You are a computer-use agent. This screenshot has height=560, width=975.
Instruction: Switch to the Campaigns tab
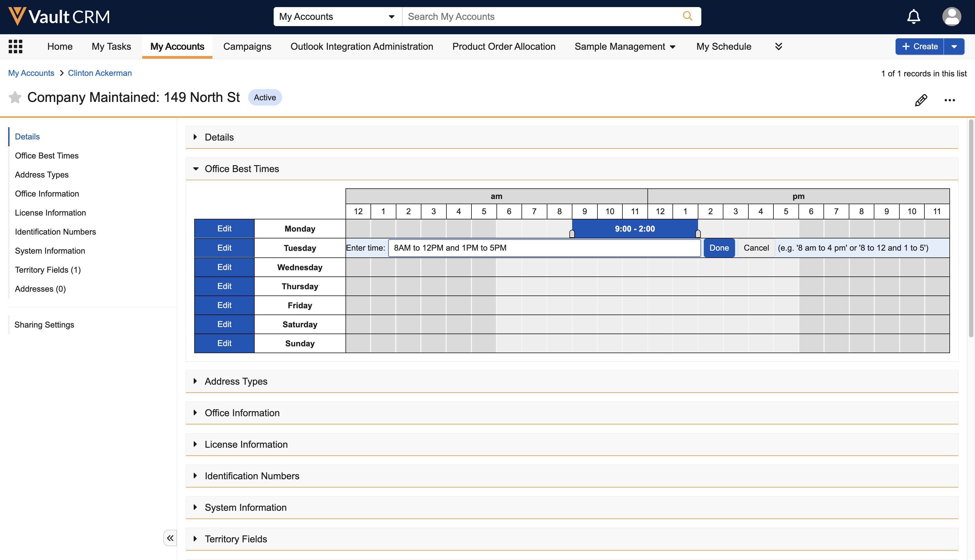coord(247,46)
